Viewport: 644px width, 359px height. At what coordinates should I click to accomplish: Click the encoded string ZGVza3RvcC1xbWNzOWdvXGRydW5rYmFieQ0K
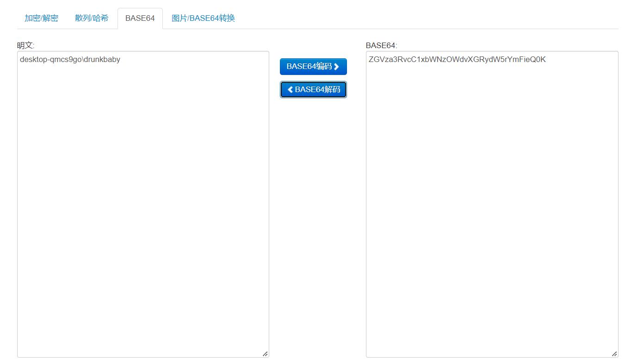click(457, 59)
